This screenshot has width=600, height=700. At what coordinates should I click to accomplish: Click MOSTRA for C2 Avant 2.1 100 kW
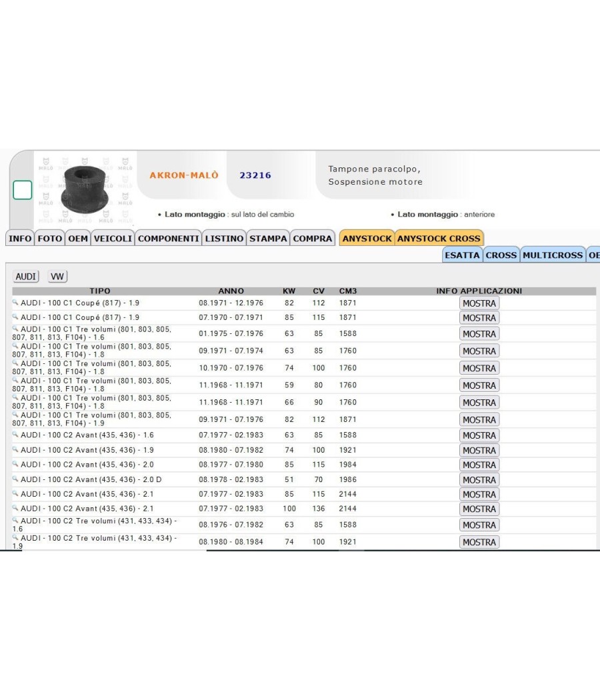point(479,509)
